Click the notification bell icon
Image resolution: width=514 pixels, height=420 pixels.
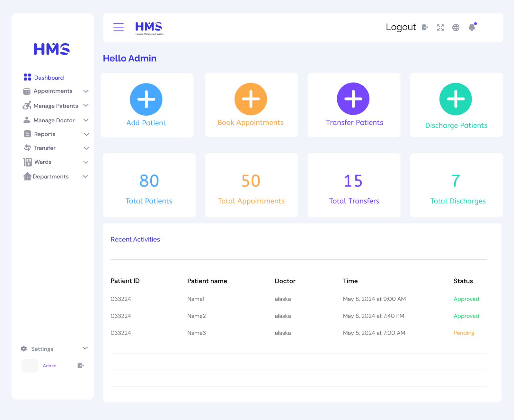(472, 28)
